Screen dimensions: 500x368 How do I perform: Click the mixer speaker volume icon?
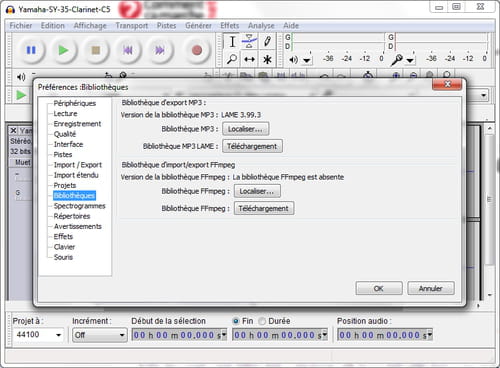[21, 77]
